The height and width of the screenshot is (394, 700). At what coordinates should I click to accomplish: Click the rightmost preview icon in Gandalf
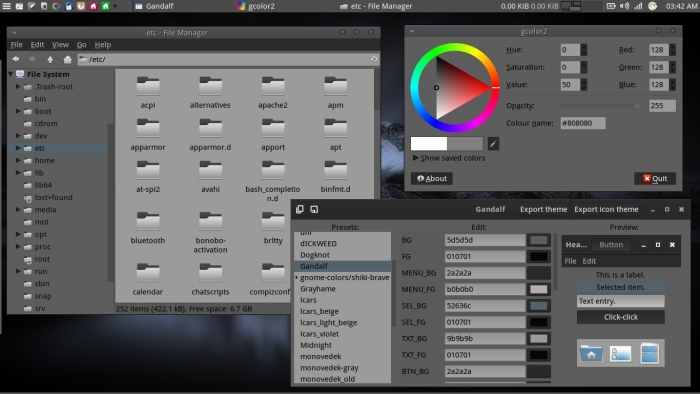pyautogui.click(x=650, y=353)
